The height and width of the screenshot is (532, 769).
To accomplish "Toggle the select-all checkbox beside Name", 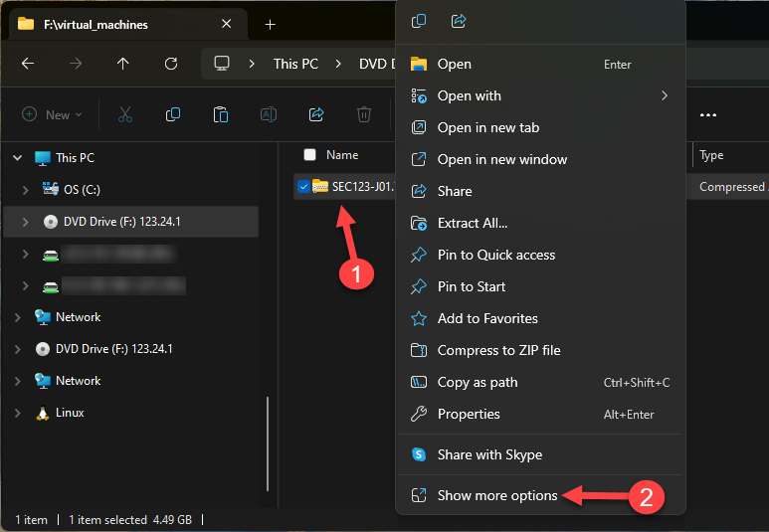I will coord(309,155).
